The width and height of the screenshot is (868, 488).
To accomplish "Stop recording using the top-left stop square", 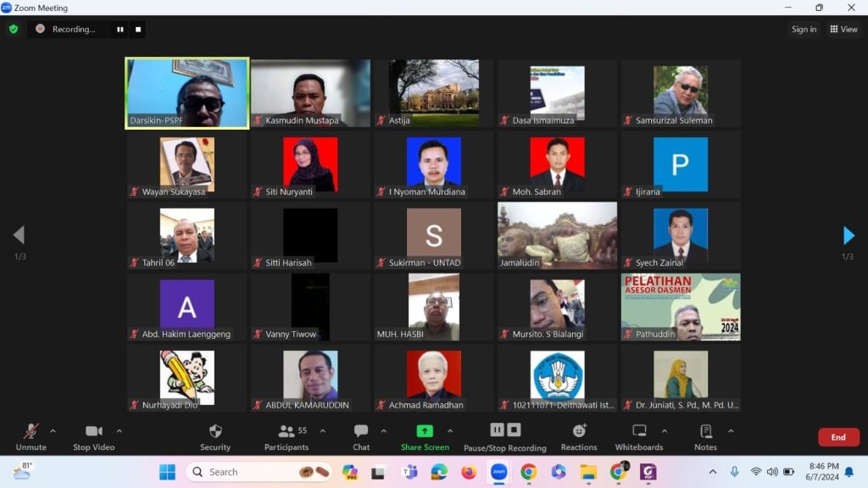I will pyautogui.click(x=138, y=29).
